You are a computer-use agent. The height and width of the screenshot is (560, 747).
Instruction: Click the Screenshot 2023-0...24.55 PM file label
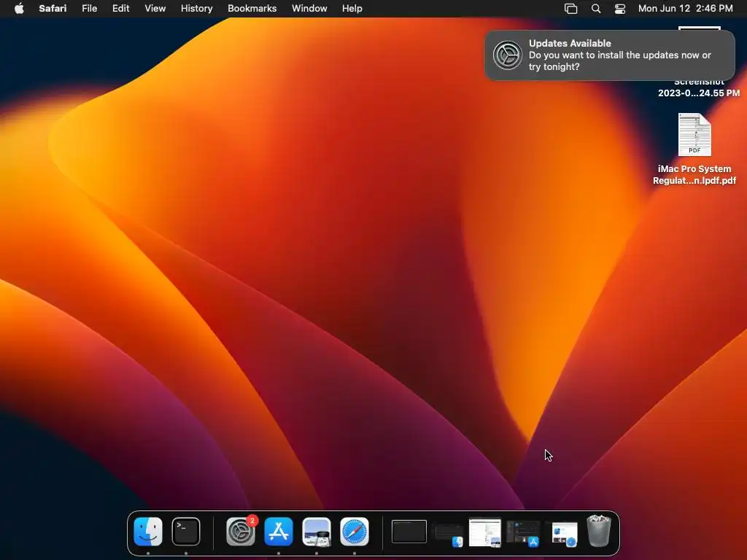[699, 87]
